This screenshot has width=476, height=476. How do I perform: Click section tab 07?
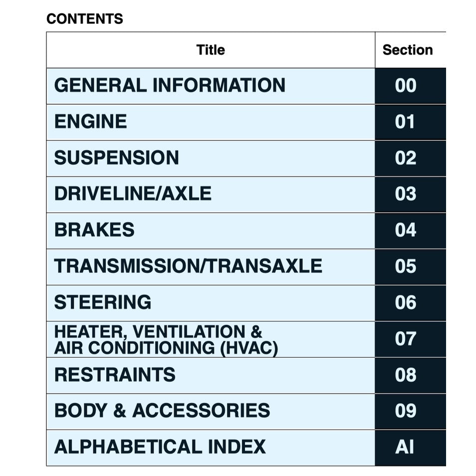point(406,339)
